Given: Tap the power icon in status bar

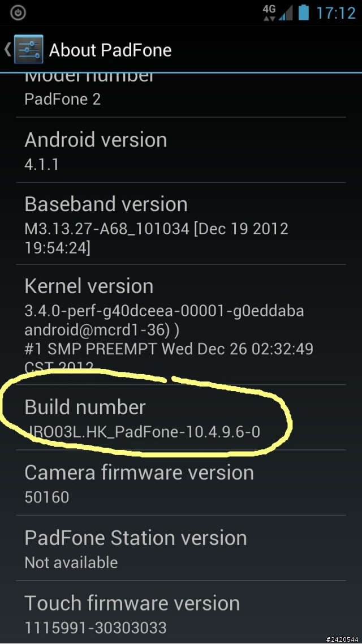Looking at the screenshot, I should click(x=18, y=13).
